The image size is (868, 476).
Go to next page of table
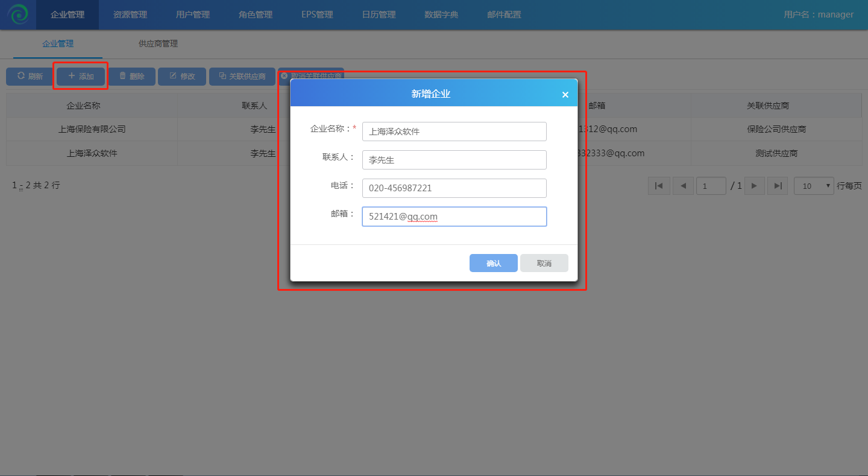(x=754, y=186)
